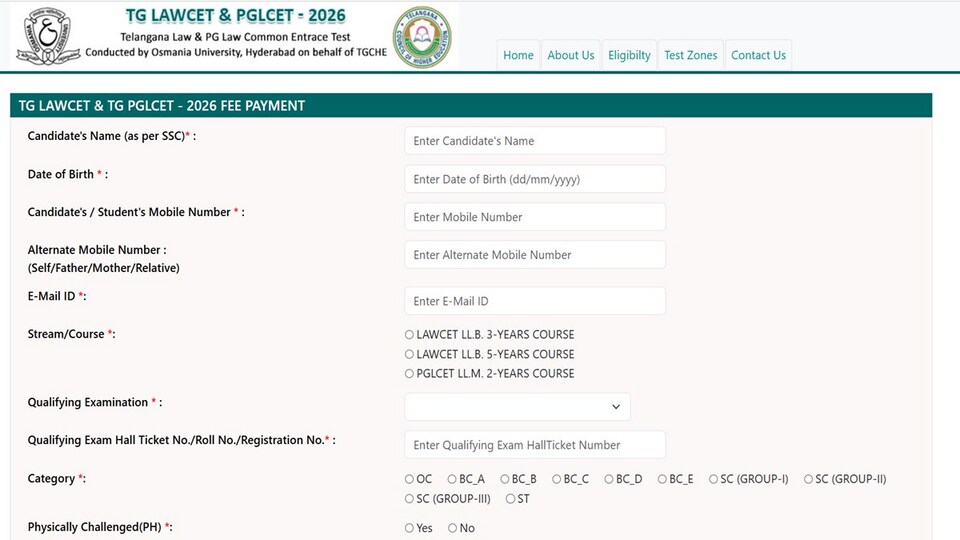Open the Home tab
Viewport: 960px width, 540px height.
(518, 55)
